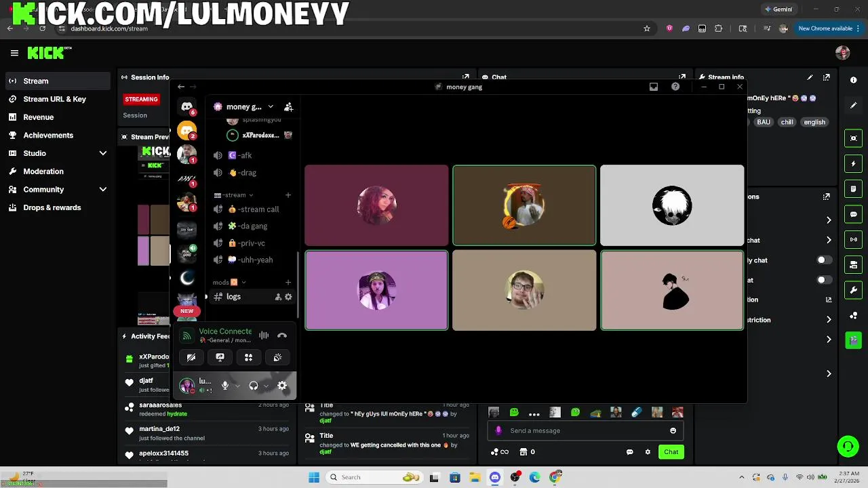
Task: Open Windows Start button
Action: point(313,477)
